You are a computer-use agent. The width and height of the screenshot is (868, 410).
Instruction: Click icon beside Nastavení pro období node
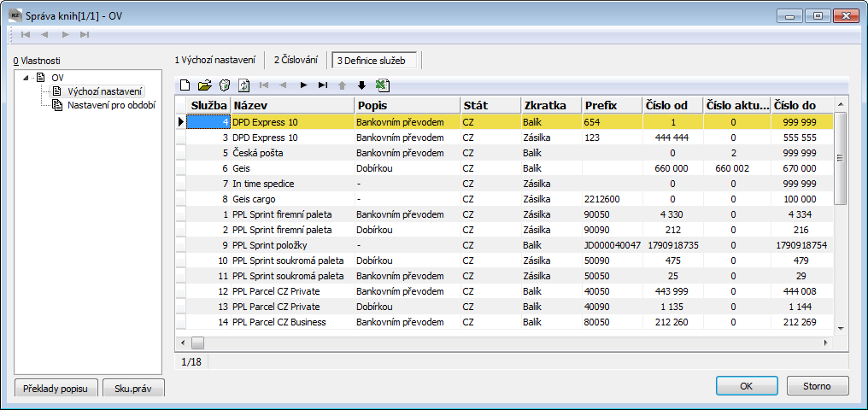[57, 104]
